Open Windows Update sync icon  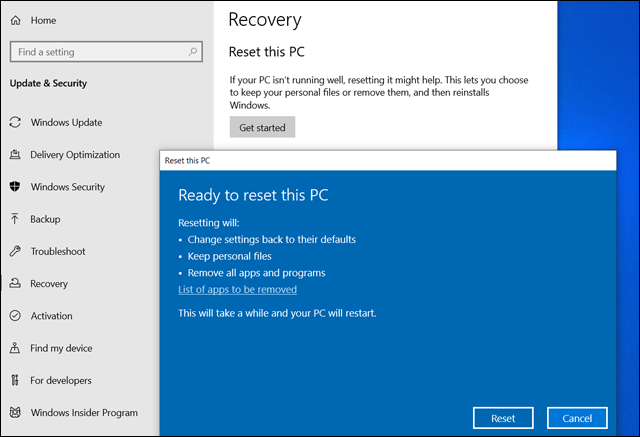tap(15, 122)
